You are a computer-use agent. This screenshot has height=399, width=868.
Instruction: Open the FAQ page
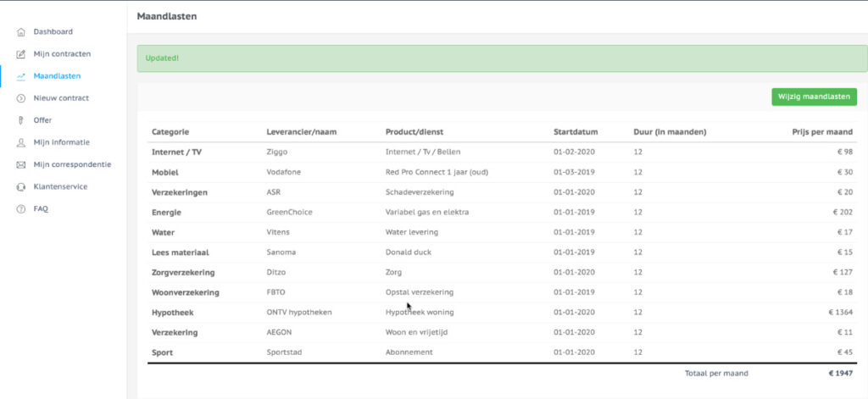pyautogui.click(x=41, y=209)
